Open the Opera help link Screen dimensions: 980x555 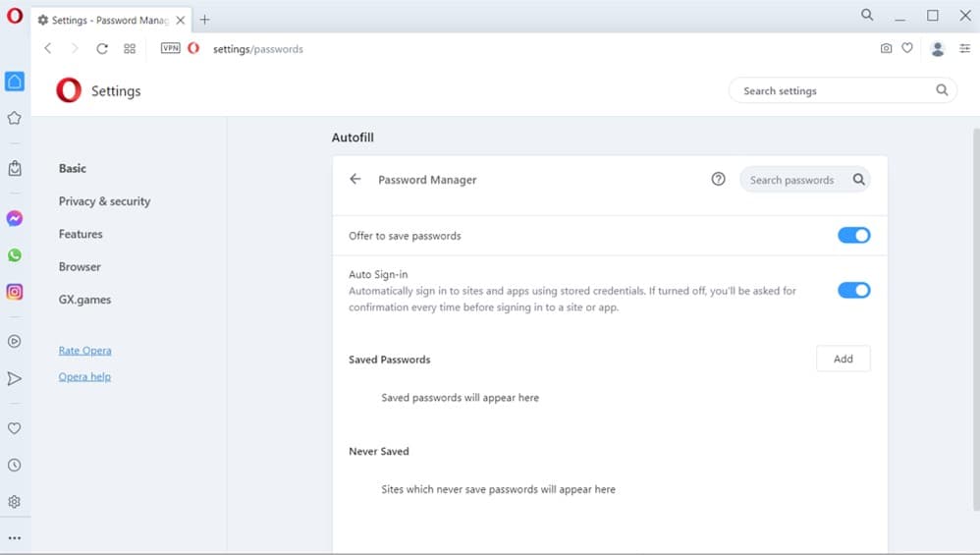(84, 377)
